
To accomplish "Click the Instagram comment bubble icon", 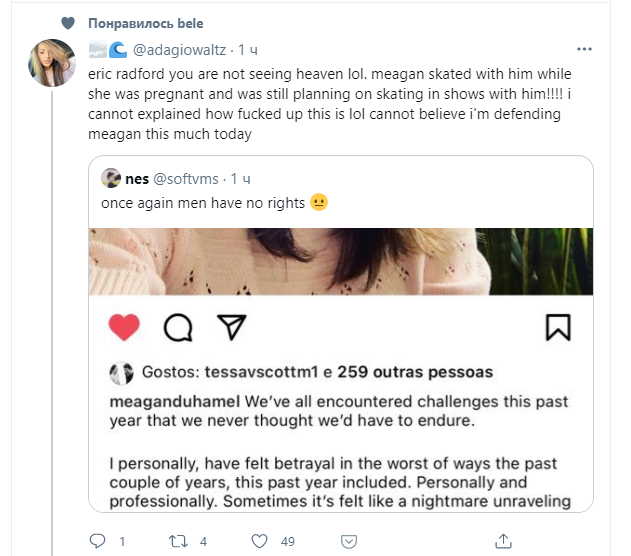I will point(177,327).
